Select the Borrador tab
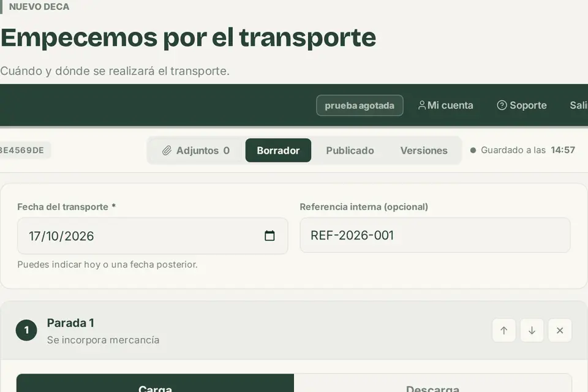588x392 pixels. [278, 151]
